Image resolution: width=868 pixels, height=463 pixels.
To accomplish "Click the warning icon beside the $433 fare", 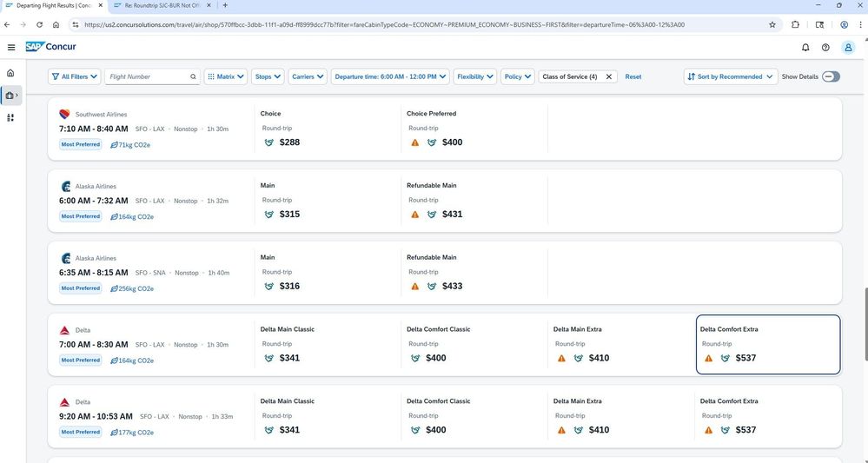I will (x=415, y=287).
